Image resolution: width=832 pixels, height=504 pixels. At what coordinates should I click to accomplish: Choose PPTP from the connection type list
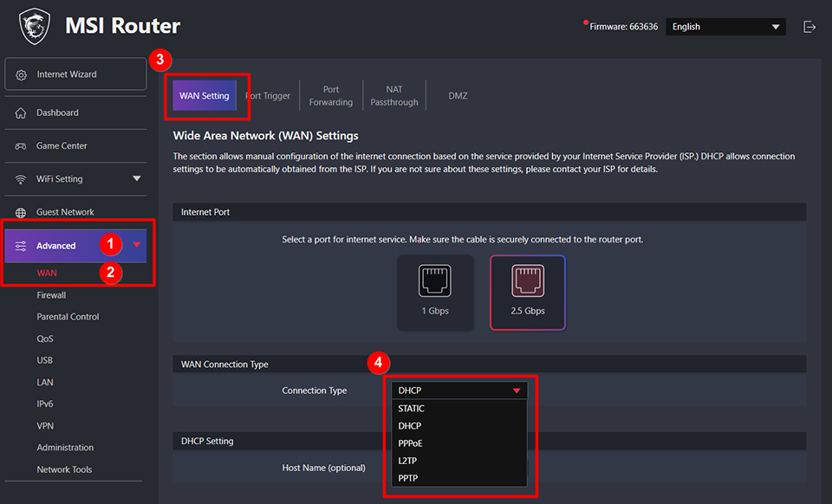click(459, 478)
